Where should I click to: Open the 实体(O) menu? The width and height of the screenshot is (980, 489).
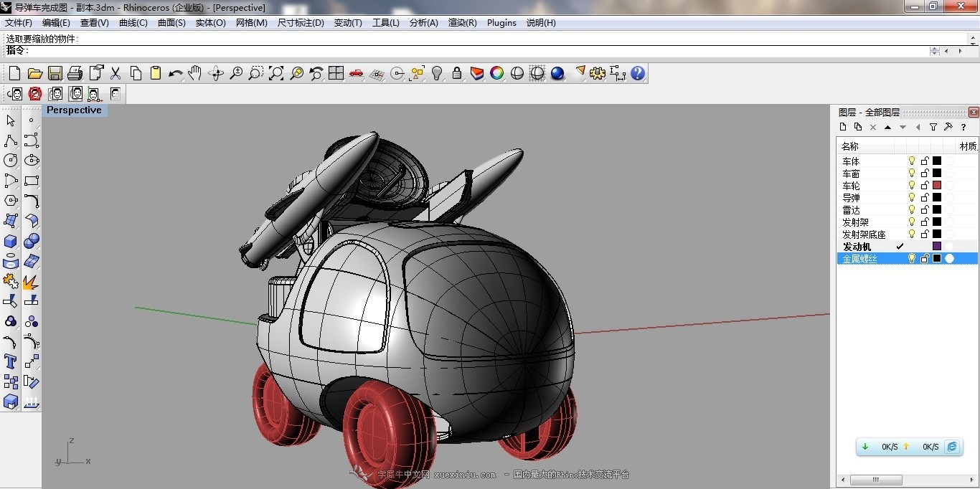pyautogui.click(x=210, y=23)
